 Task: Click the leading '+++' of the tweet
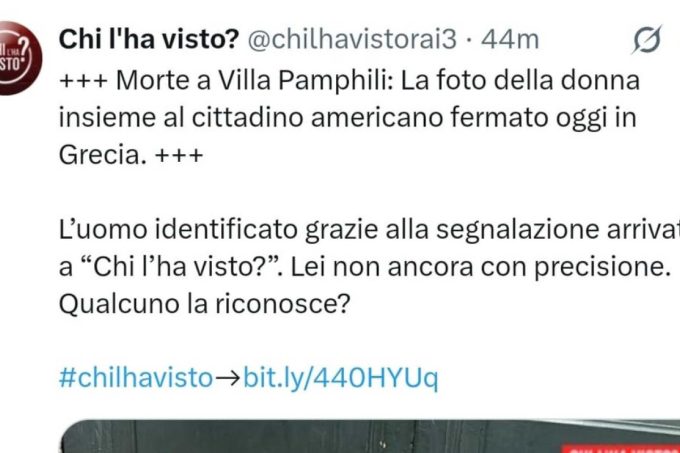point(83,81)
